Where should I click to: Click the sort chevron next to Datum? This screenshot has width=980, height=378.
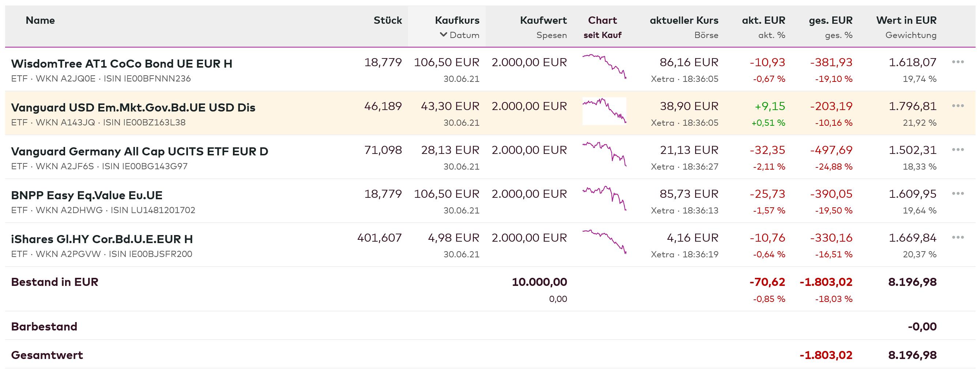pyautogui.click(x=443, y=35)
